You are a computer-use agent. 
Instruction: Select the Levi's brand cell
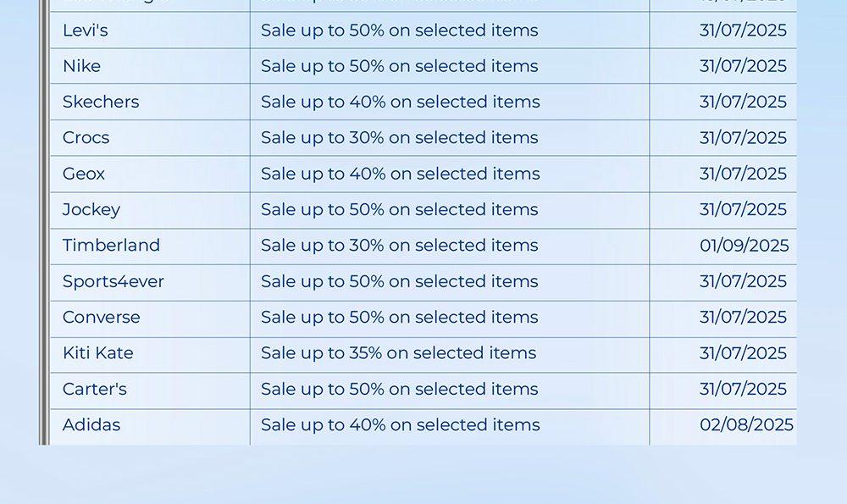pos(150,30)
